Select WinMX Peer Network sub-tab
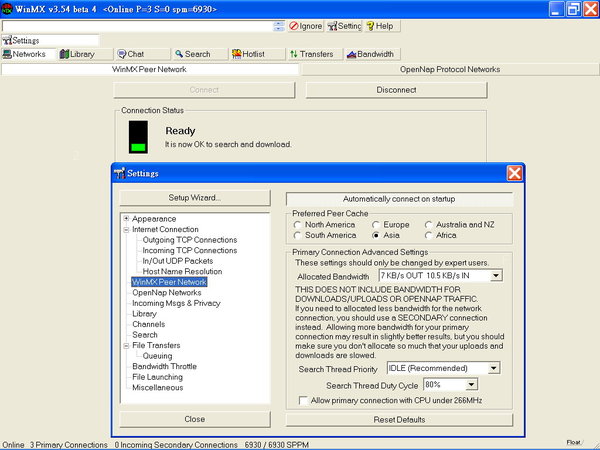Image resolution: width=600 pixels, height=450 pixels. tap(150, 69)
